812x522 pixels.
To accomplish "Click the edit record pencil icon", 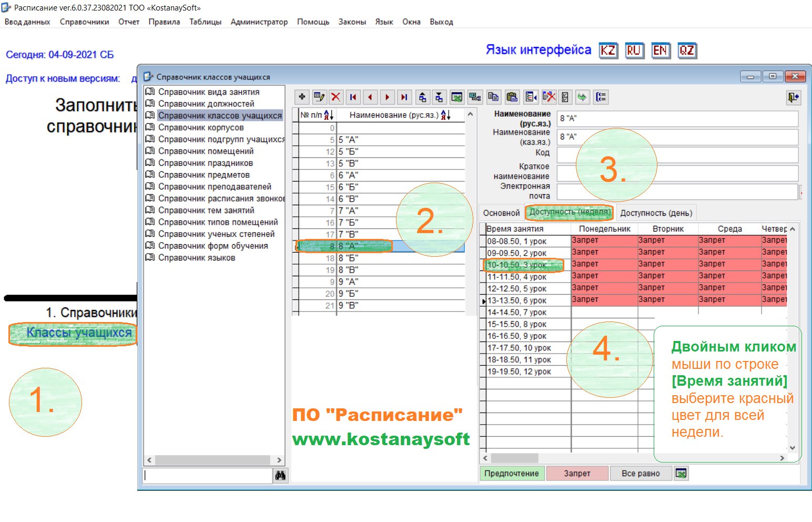I will tap(319, 97).
